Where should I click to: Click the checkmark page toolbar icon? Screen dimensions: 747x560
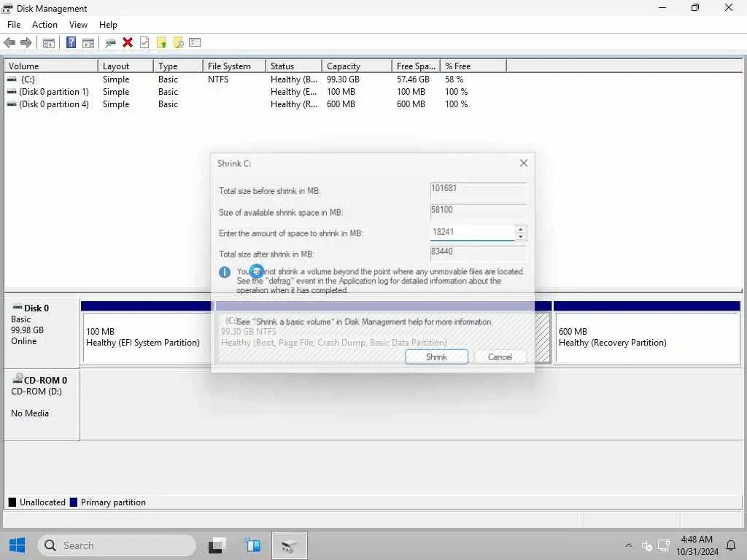point(144,43)
